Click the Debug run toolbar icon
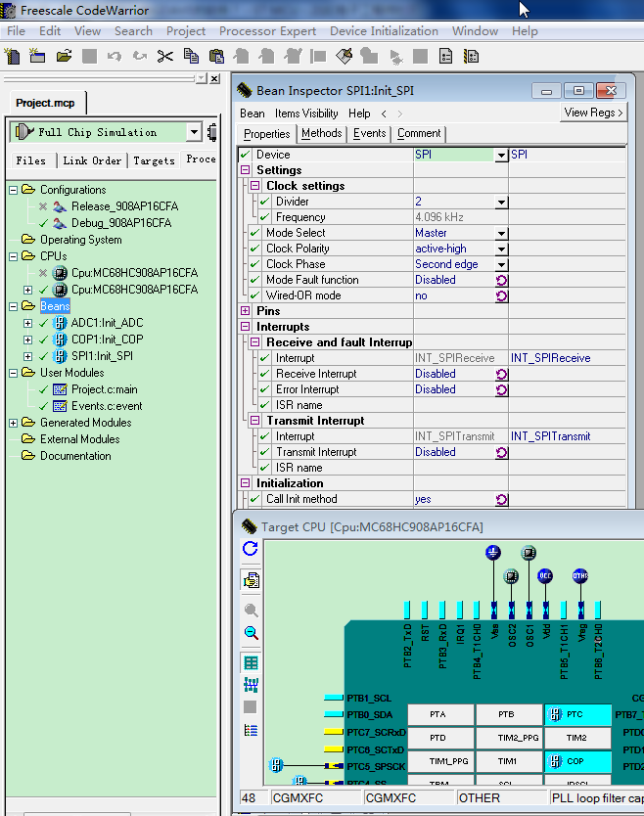The height and width of the screenshot is (816, 644). click(395, 57)
